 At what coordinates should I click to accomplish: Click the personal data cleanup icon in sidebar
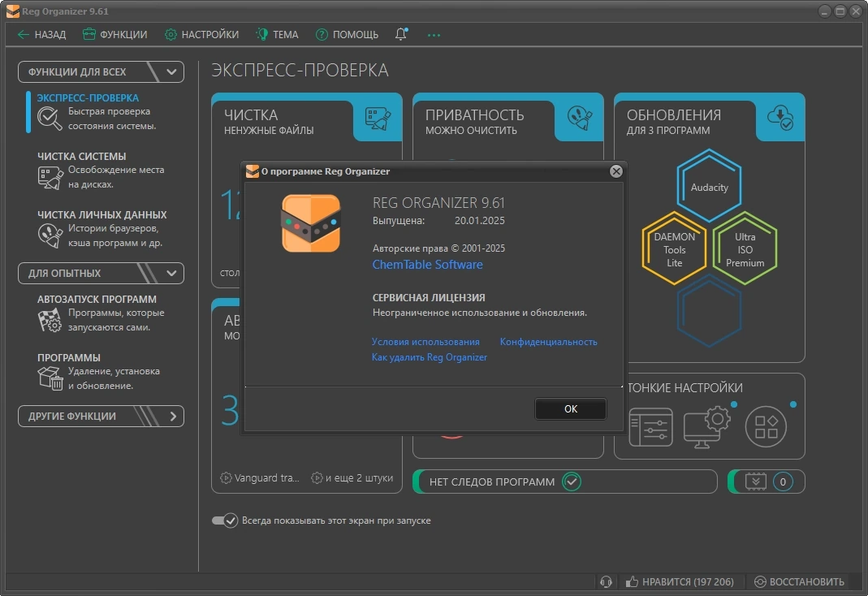[50, 235]
